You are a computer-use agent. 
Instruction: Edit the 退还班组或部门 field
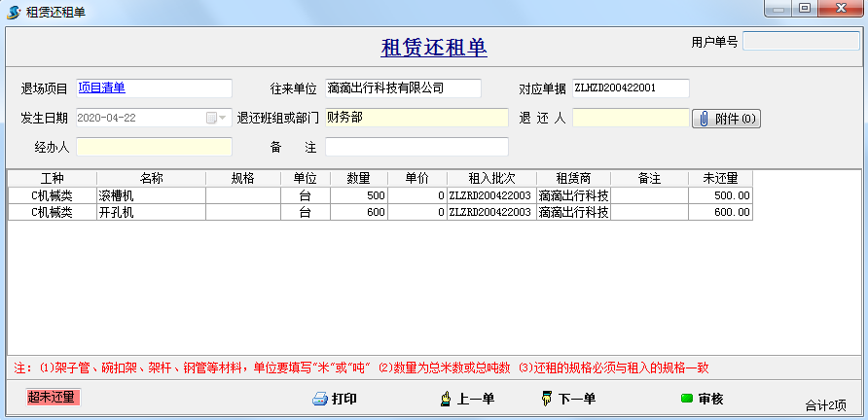pos(416,118)
